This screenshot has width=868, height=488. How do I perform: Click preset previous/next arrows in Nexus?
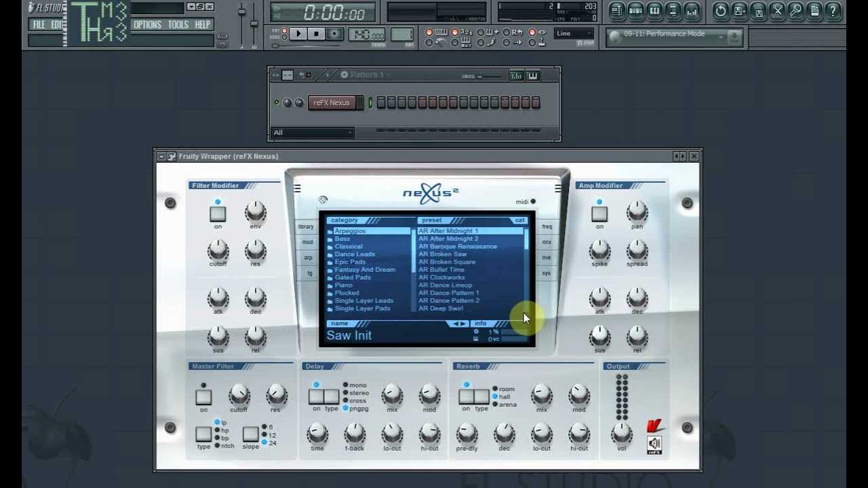[460, 324]
